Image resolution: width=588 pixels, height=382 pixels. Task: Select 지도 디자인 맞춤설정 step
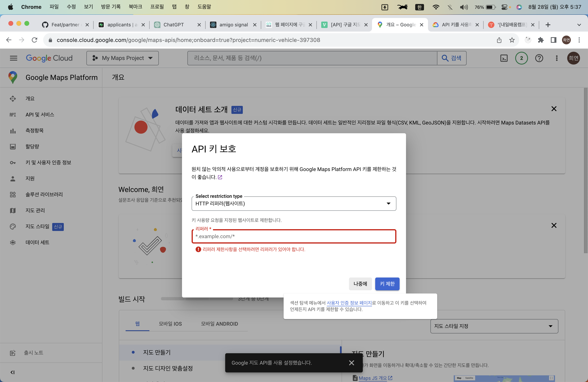click(x=168, y=368)
